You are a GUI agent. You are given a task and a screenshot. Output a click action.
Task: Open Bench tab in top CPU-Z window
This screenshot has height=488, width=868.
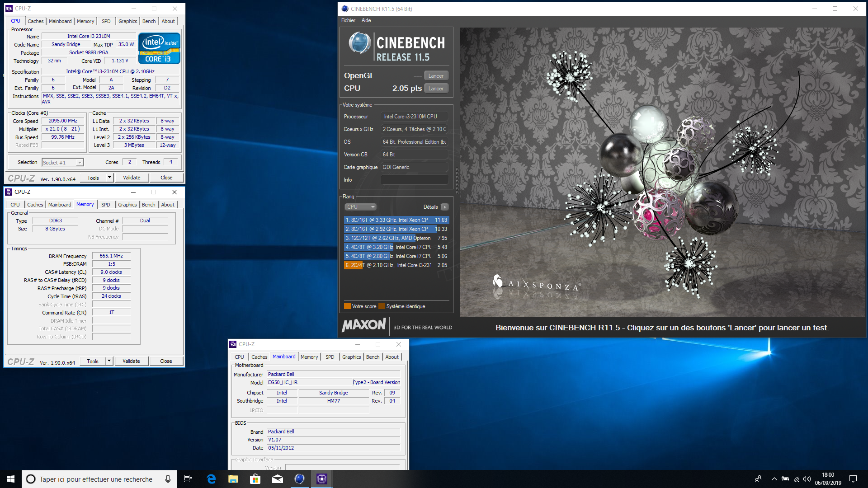click(149, 21)
